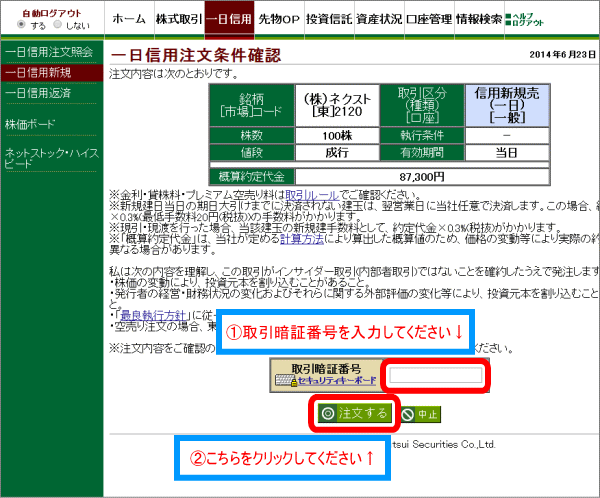Click the 注文する button

click(x=355, y=413)
